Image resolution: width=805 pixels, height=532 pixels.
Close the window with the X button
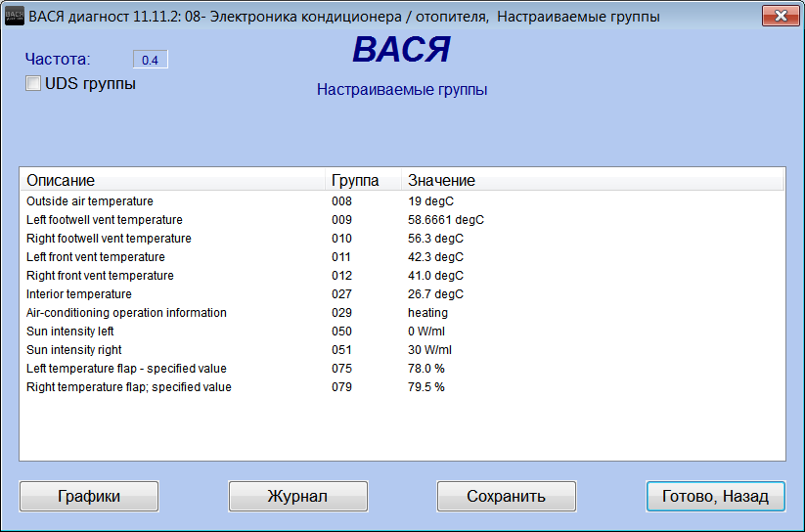pos(779,17)
